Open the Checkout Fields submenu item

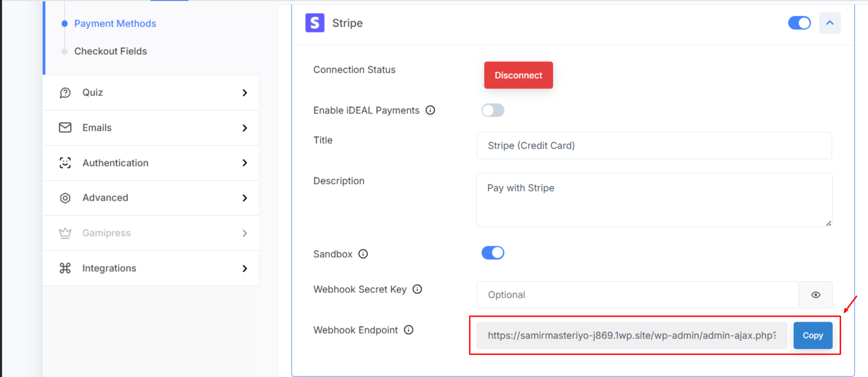[x=111, y=51]
